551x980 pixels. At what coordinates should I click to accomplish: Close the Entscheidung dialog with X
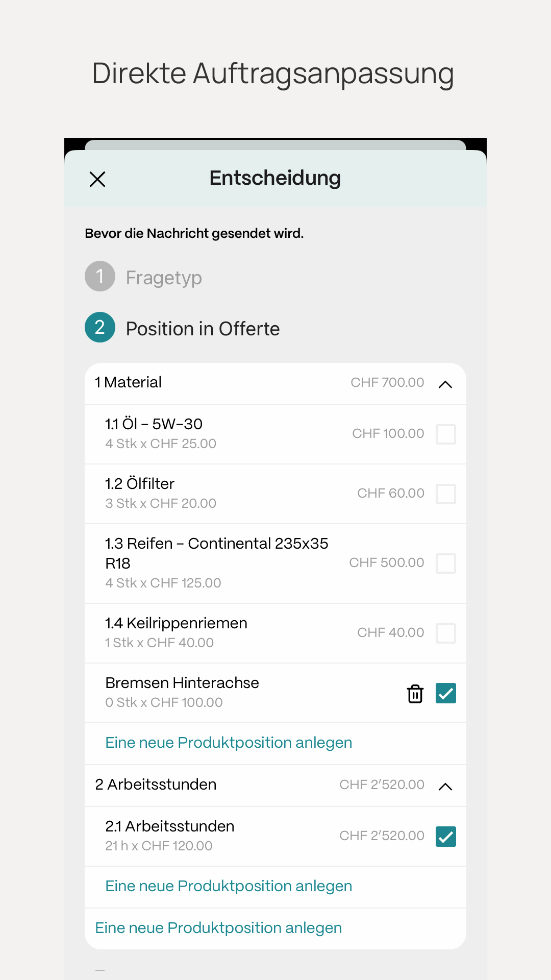click(x=97, y=179)
